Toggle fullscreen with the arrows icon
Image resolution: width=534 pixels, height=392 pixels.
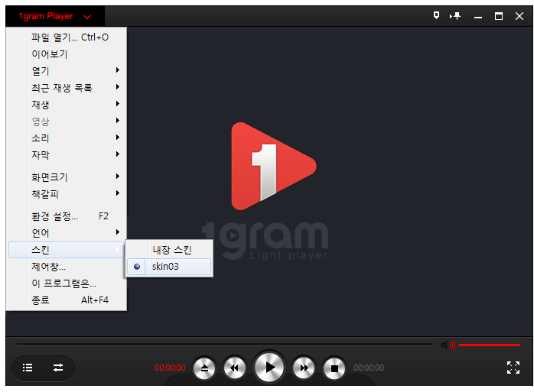(513, 368)
